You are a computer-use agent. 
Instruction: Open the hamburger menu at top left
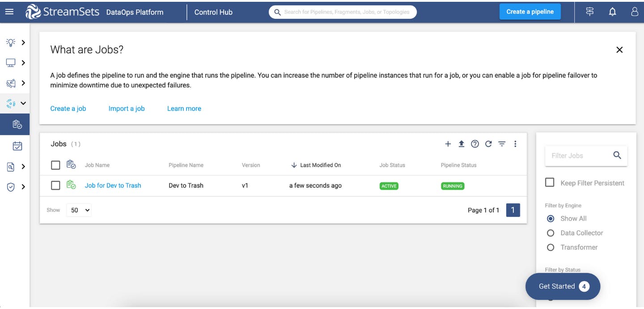[9, 12]
